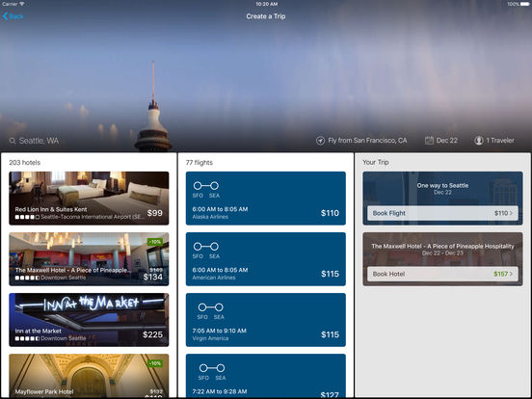Select the Red Lion Inn & Suites Kent hotel
The image size is (532, 399).
click(89, 199)
